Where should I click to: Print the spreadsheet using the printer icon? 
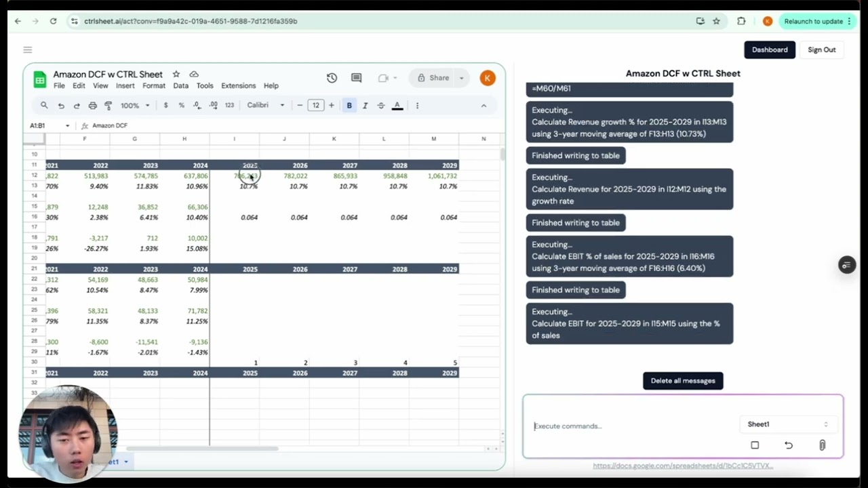pos(93,106)
